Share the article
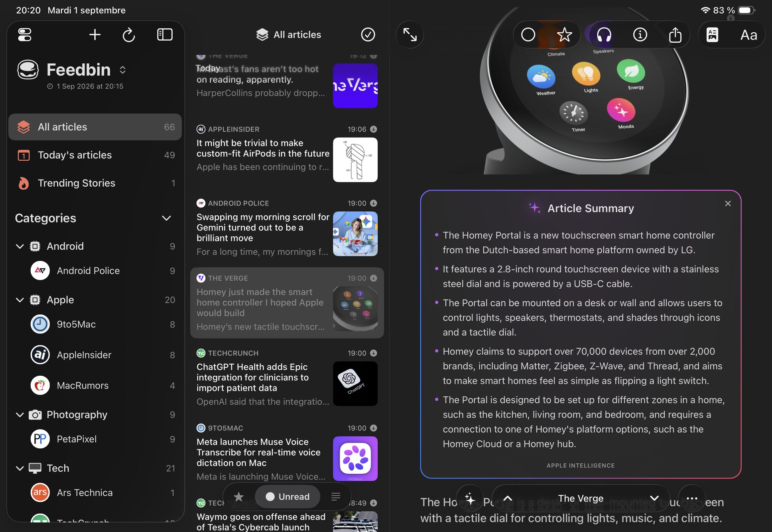This screenshot has width=772, height=532. click(x=675, y=35)
